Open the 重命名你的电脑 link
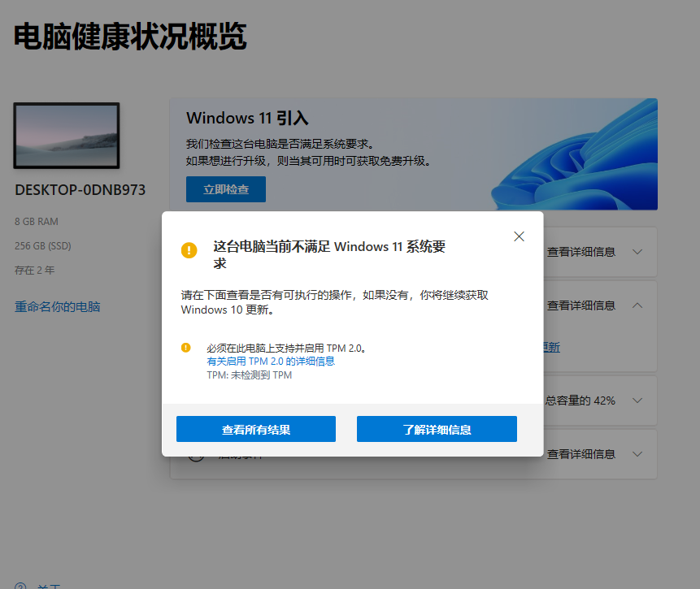Screen dimensions: 700x589 (x=57, y=306)
